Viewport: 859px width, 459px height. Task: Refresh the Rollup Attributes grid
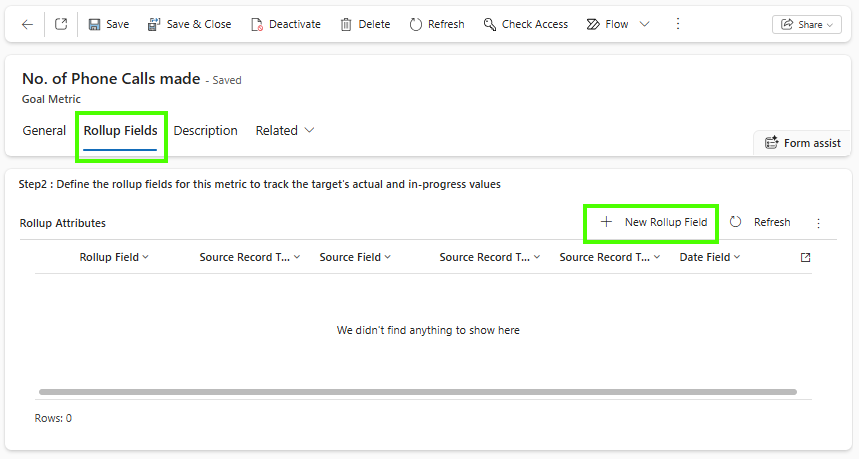(x=760, y=222)
